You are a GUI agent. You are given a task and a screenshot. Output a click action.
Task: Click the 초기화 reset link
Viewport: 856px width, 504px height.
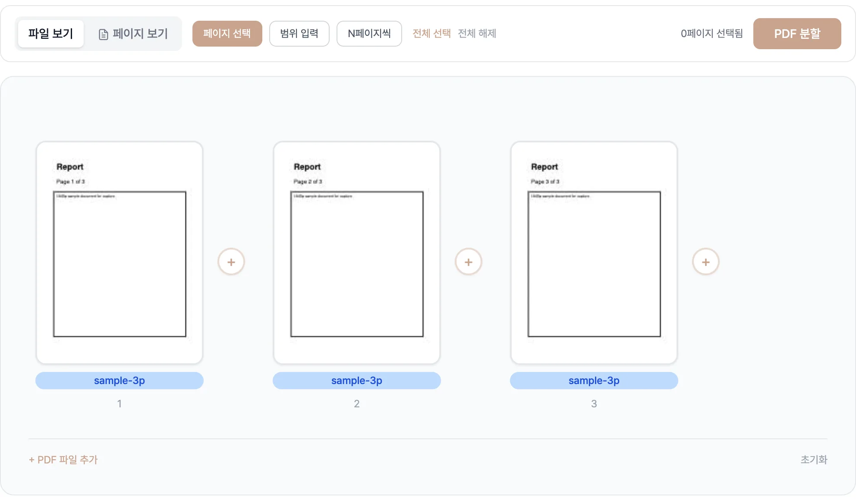[x=814, y=460]
